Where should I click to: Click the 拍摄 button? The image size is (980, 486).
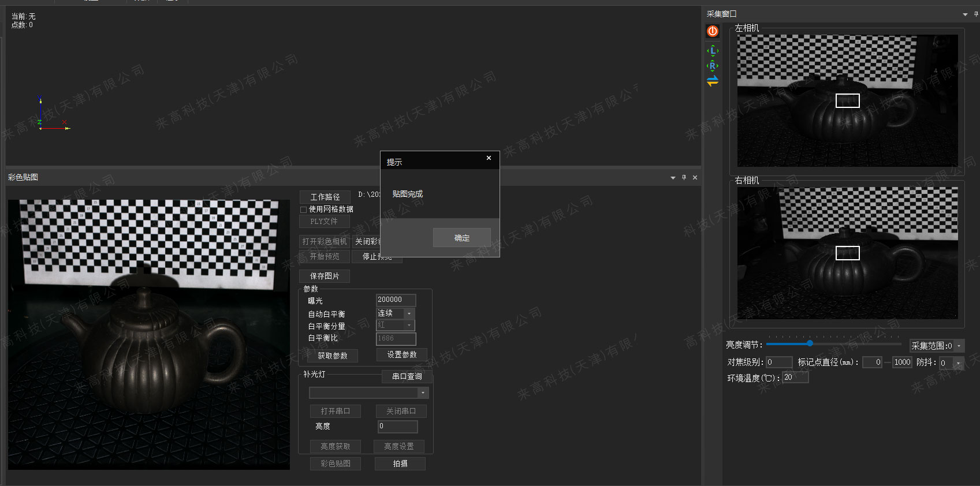point(400,463)
